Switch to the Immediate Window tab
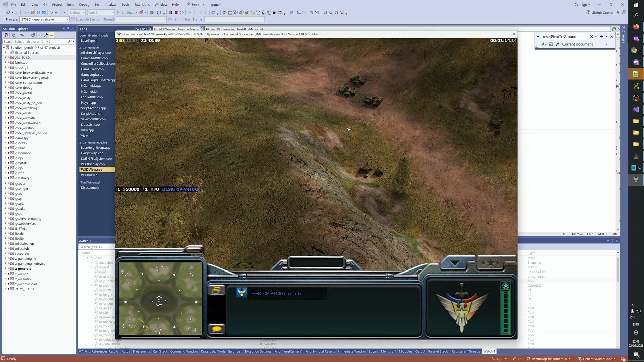Image resolution: width=644 pixels, height=362 pixels. click(x=352, y=351)
